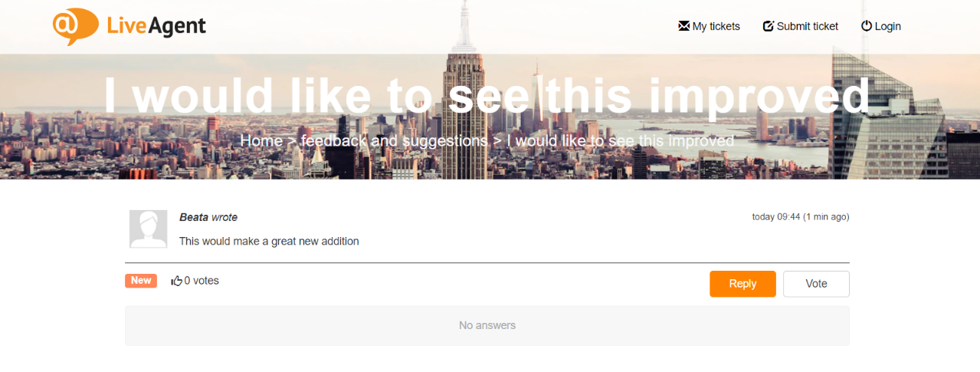Click the envelope icon beside My tickets

[x=684, y=26]
